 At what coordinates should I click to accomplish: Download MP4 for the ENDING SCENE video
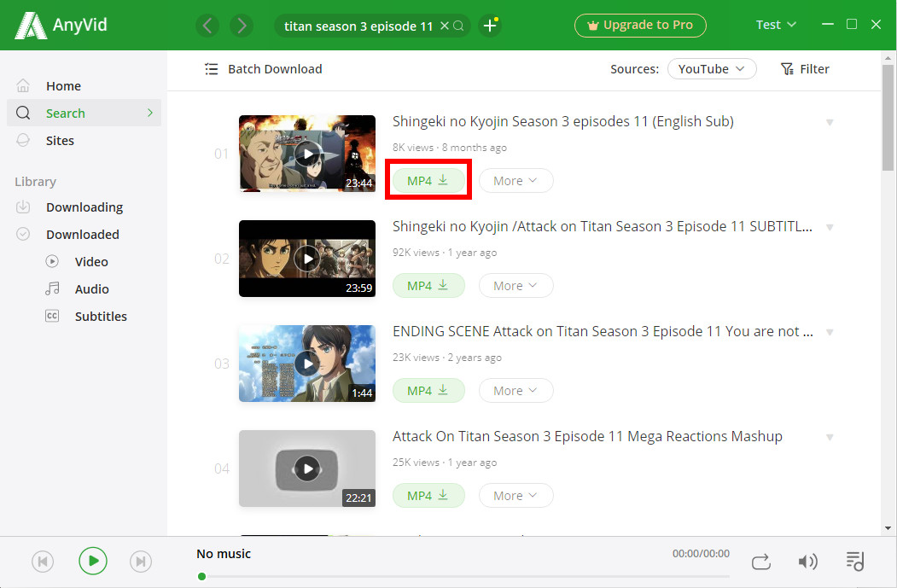[x=428, y=391]
